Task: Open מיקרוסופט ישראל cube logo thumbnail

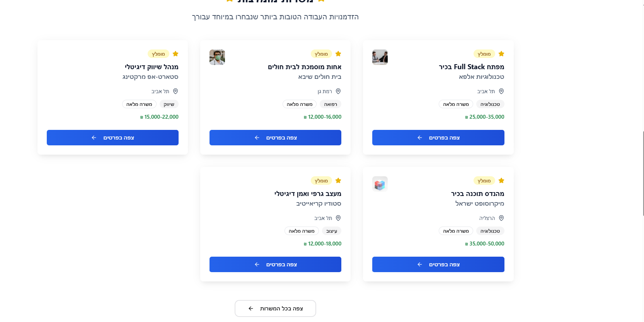Action: point(380,184)
